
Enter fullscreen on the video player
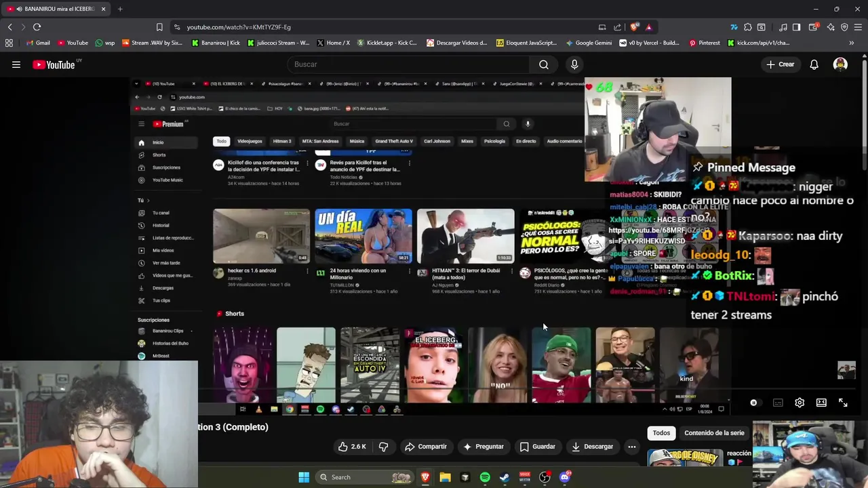843,403
